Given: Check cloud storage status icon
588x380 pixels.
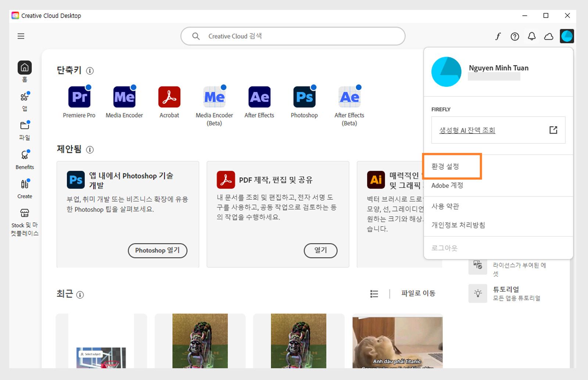Looking at the screenshot, I should click(x=548, y=36).
